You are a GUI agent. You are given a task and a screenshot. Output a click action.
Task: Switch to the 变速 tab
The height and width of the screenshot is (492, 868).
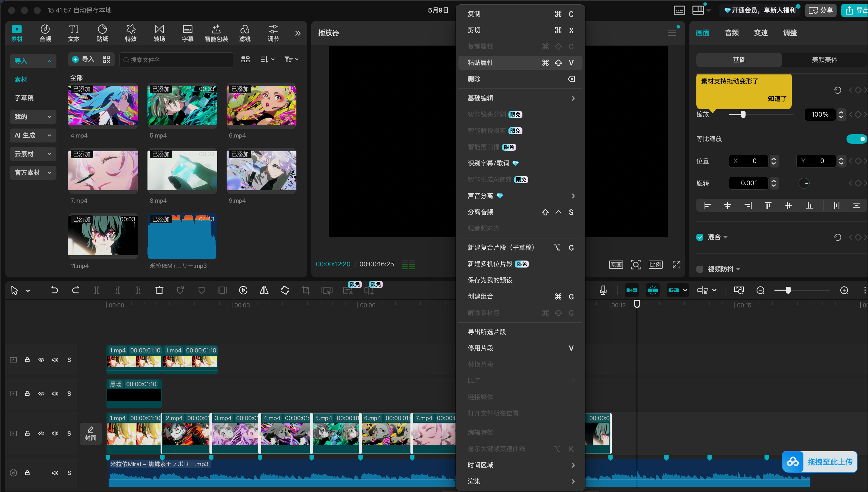coord(760,33)
